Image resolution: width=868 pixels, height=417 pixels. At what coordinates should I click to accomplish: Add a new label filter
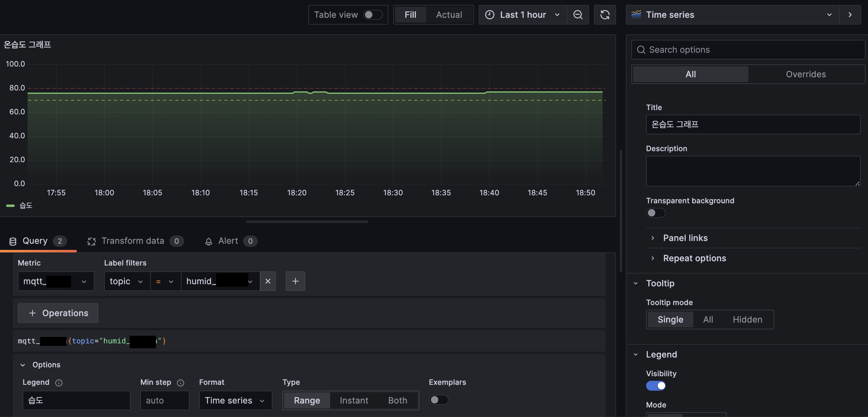click(x=295, y=281)
